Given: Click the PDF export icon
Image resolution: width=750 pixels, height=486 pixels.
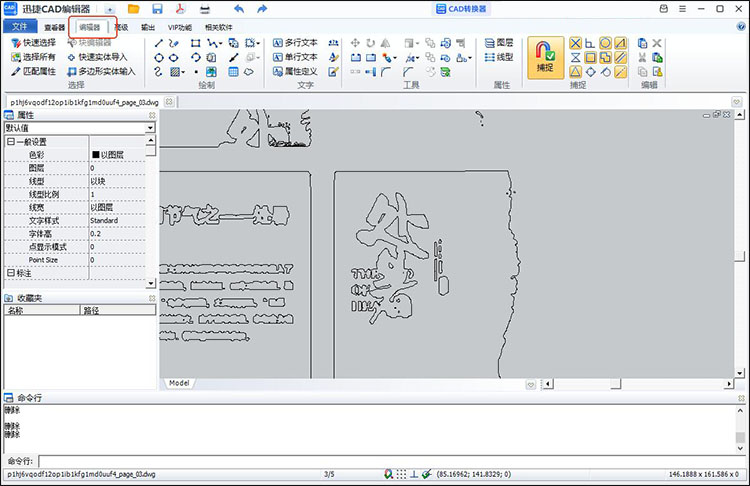Looking at the screenshot, I should pyautogui.click(x=181, y=9).
